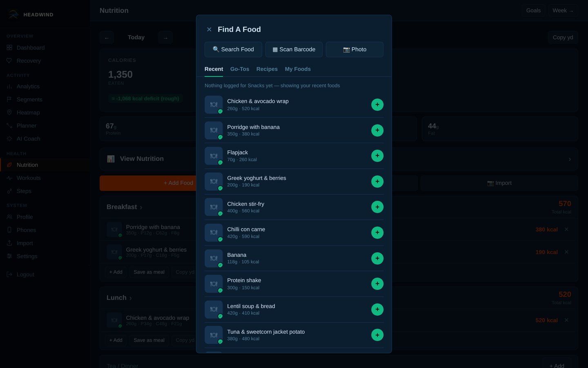Open the Week view button
Viewport: 588px width, 368px height.
tap(563, 11)
